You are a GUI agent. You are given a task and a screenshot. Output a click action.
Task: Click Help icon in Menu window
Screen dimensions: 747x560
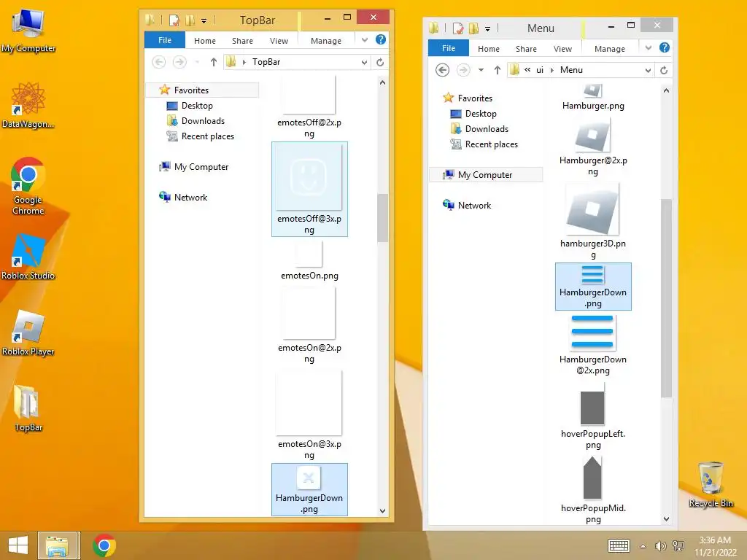click(x=665, y=47)
